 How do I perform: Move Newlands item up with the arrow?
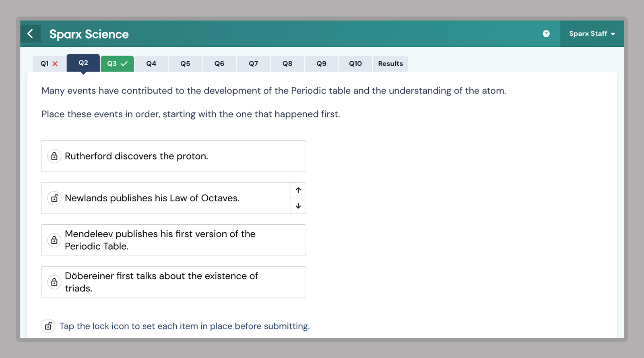tap(298, 190)
